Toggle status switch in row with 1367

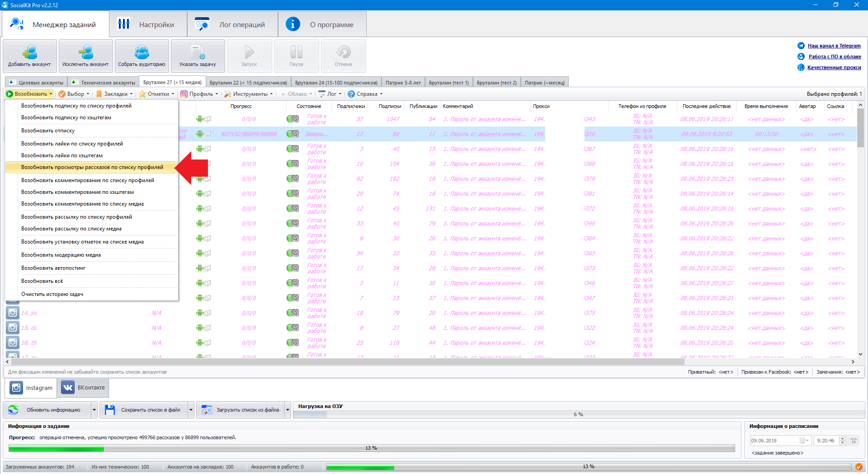tap(293, 149)
